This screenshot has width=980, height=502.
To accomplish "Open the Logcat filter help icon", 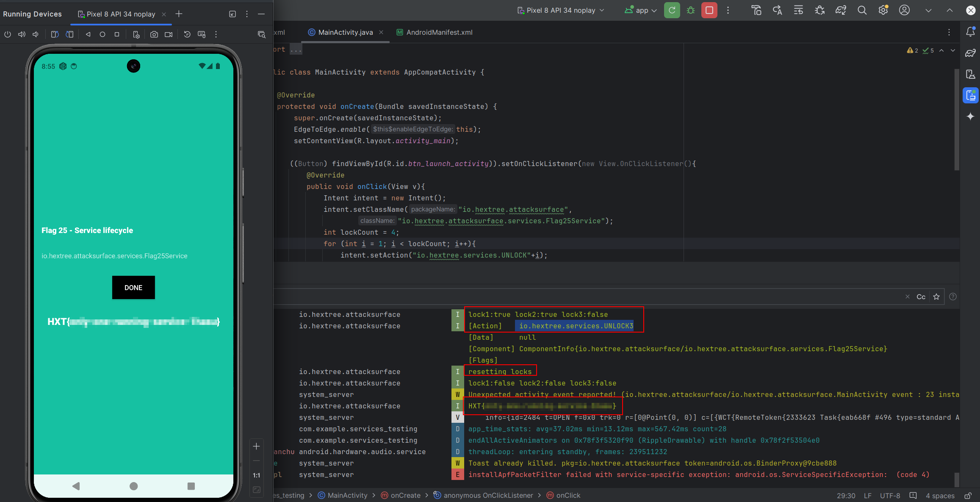I will 953,297.
